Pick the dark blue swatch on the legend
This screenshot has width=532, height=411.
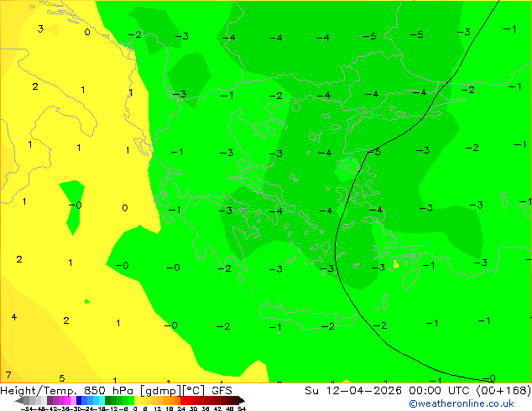tap(79, 400)
